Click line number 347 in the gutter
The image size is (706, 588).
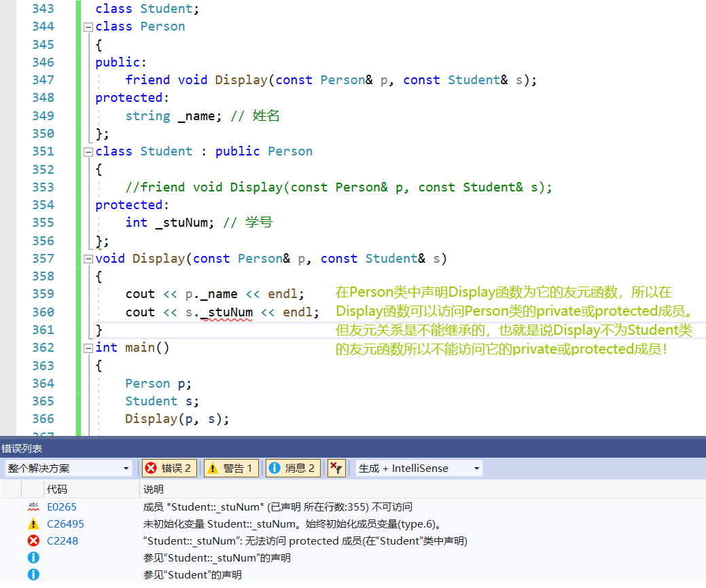43,80
